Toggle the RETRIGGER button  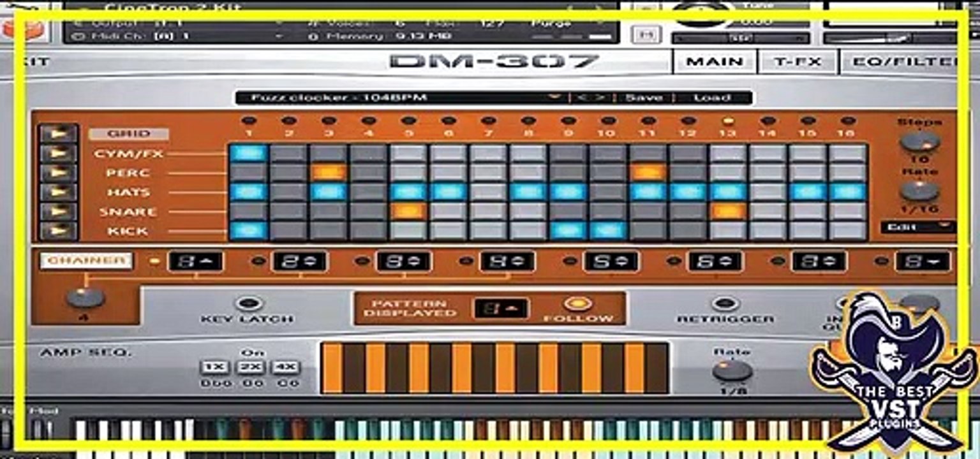coord(725,303)
